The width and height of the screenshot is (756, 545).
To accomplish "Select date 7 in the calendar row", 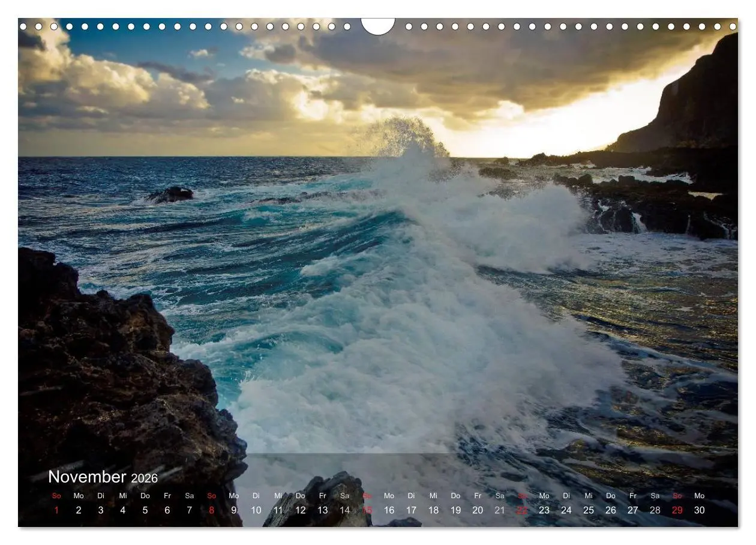I will pyautogui.click(x=190, y=510).
